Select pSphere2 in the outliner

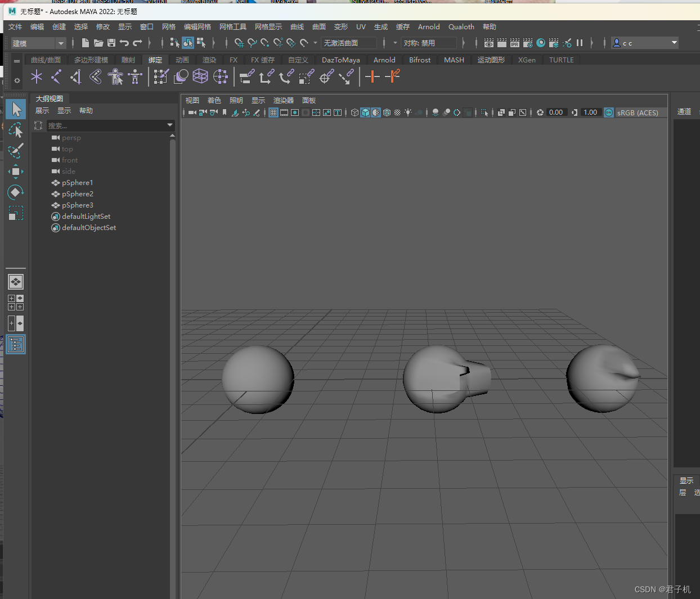[x=78, y=194]
